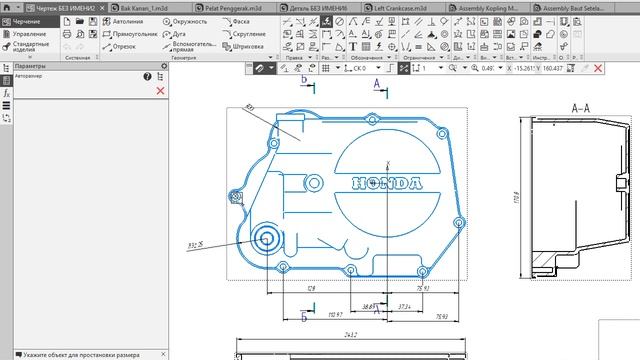The width and height of the screenshot is (640, 360).
Task: Open the parameters panel sidebar icon
Action: [6, 81]
